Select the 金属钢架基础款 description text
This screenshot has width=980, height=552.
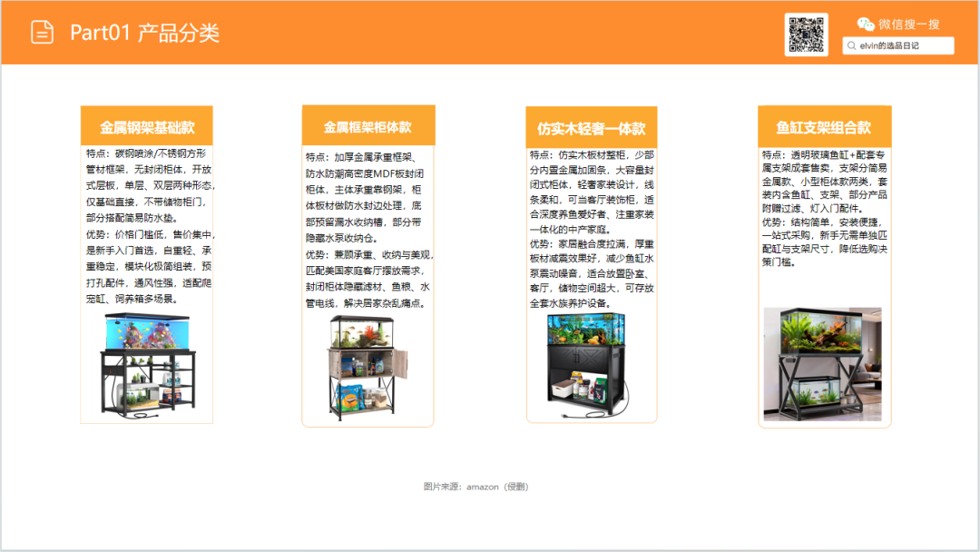[150, 226]
